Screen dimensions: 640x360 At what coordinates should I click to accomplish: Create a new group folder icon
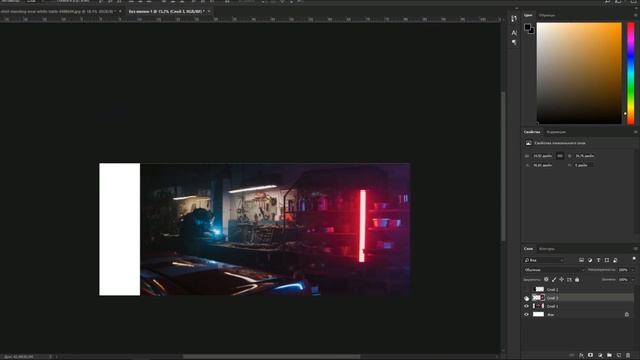[609, 355]
